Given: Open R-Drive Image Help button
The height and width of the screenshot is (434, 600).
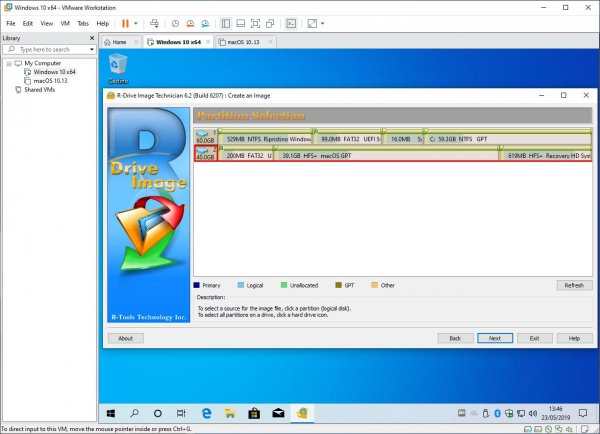Looking at the screenshot, I should [x=574, y=338].
